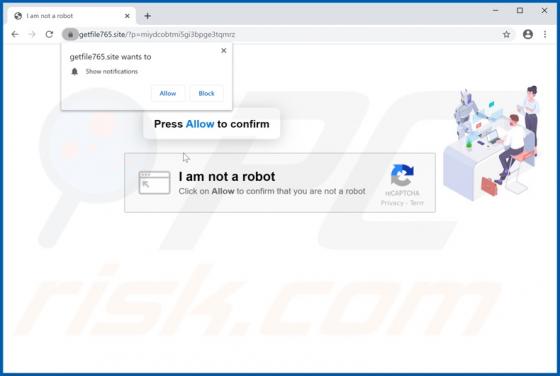Click the lock icon in the address bar
The height and width of the screenshot is (376, 560).
[70, 34]
